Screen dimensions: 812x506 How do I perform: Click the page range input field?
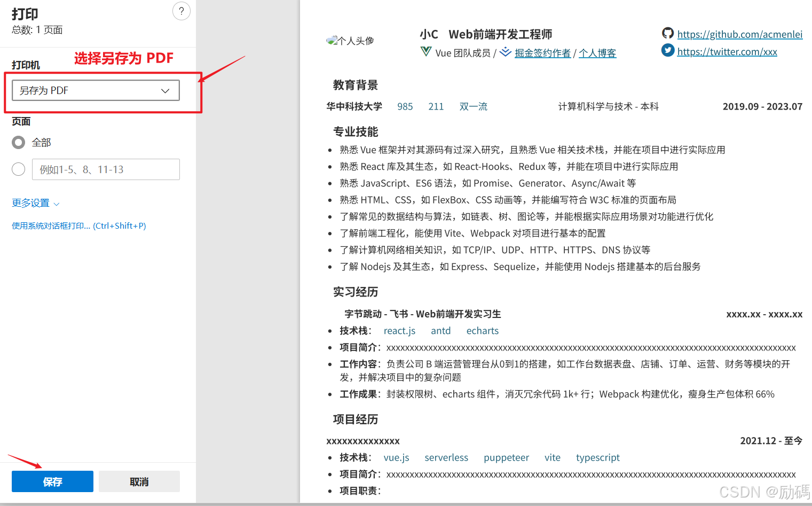106,169
